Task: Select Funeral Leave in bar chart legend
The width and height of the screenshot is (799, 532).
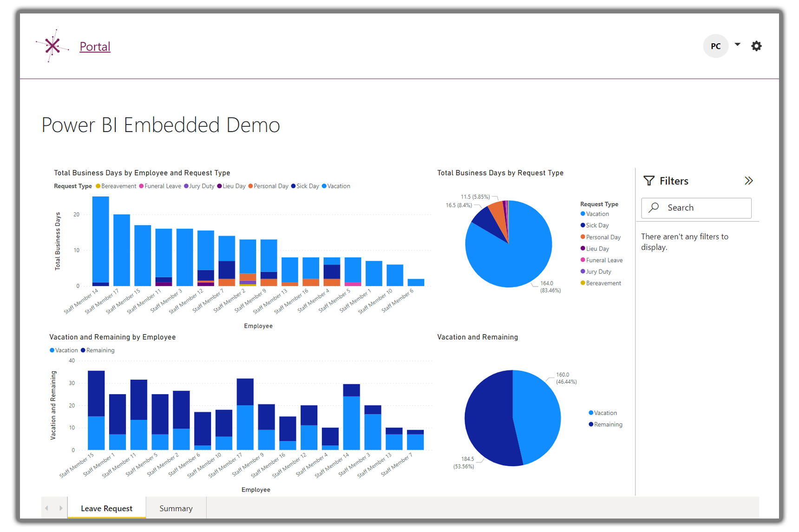Action: [160, 186]
